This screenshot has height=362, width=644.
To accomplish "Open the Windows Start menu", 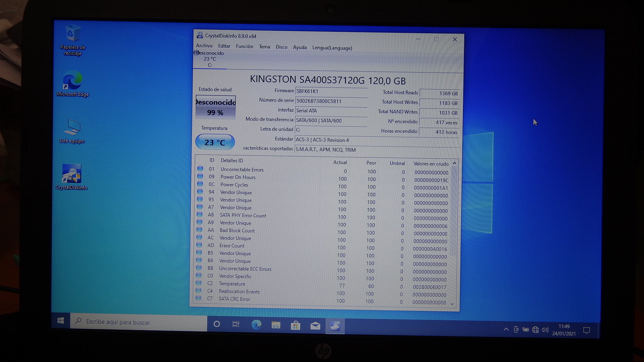I will point(61,321).
